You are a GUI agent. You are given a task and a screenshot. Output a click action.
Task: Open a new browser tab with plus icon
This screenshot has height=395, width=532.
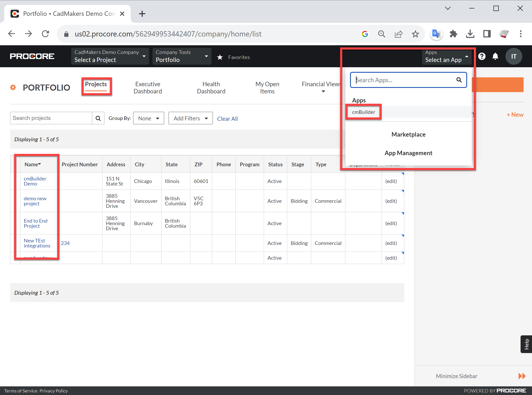tap(142, 14)
